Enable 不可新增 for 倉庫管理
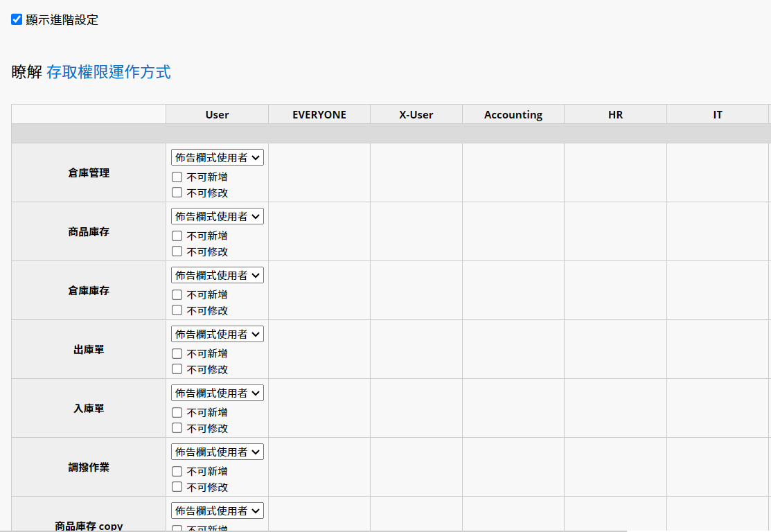The height and width of the screenshot is (532, 771). pos(177,177)
